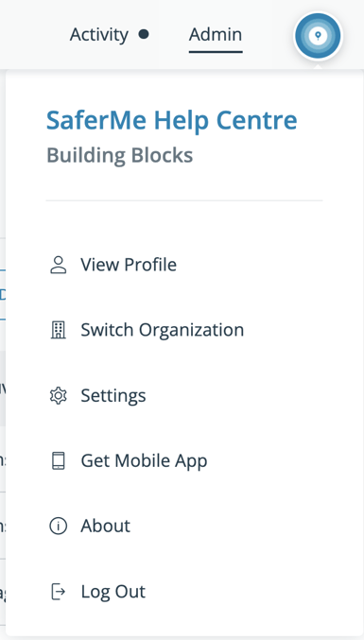Switch to the Admin tab
The height and width of the screenshot is (640, 364).
[x=216, y=35]
